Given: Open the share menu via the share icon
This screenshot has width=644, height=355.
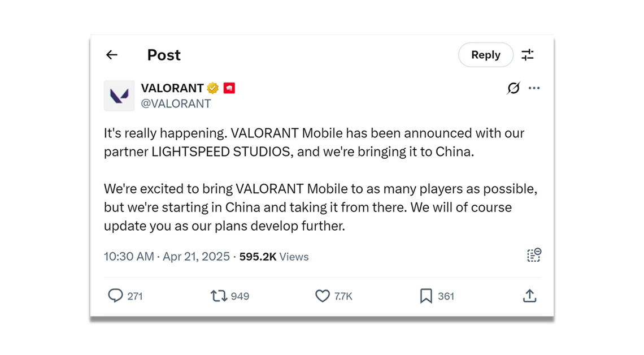Looking at the screenshot, I should point(529,296).
